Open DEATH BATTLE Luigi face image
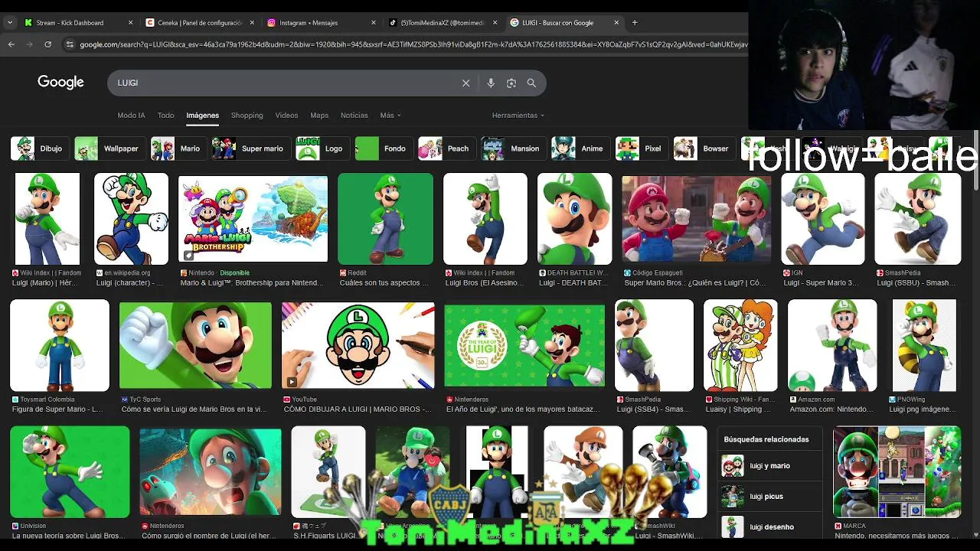 click(574, 219)
